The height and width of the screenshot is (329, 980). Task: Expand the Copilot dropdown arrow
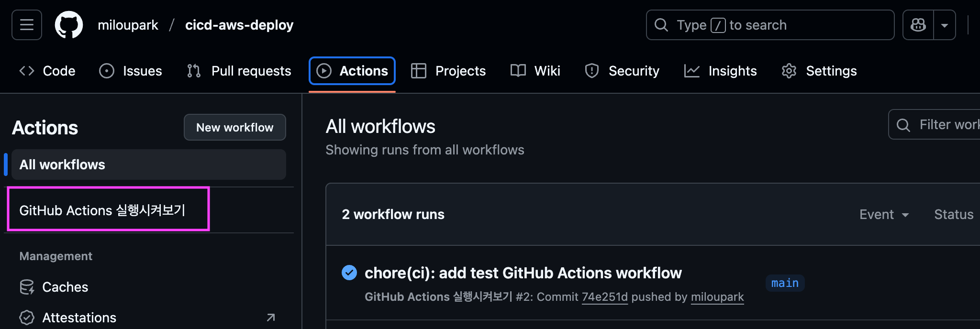click(x=945, y=25)
